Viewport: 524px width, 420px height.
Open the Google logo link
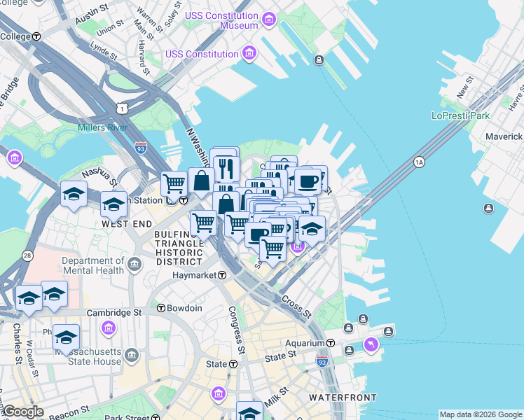[22, 412]
